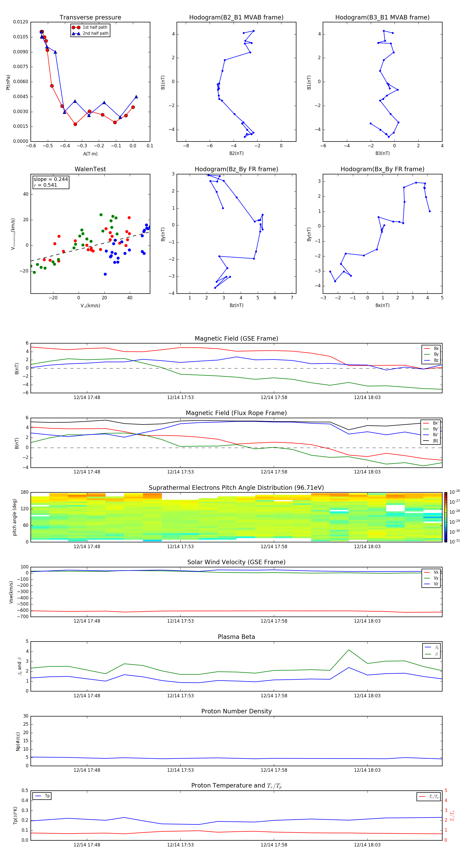Click the 'Solar Wind Velocity (GSE Frame)' title
Viewport: 473px width, 868px height.
click(x=236, y=562)
